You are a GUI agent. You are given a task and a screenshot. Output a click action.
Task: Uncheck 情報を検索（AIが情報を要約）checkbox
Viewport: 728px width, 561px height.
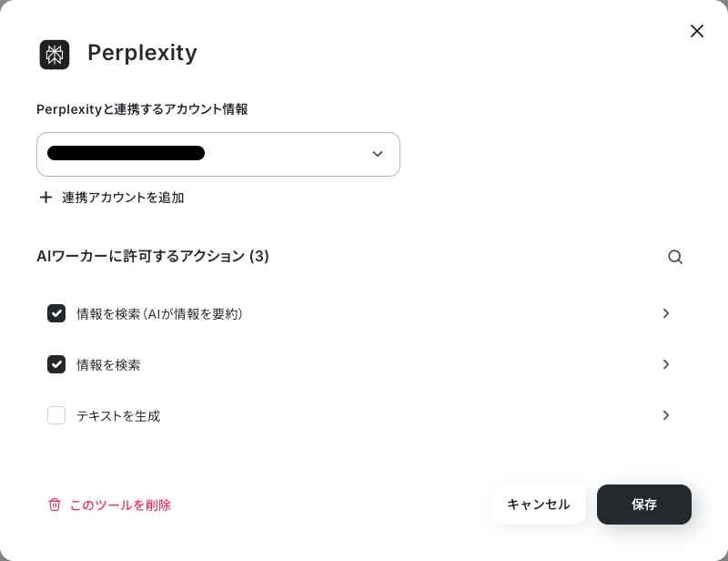56,313
